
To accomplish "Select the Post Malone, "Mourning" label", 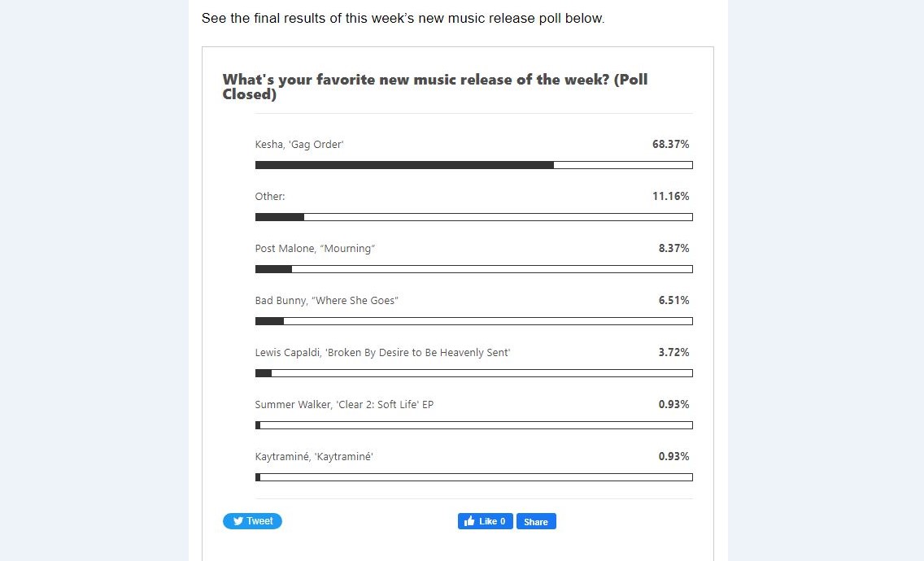I will (316, 249).
